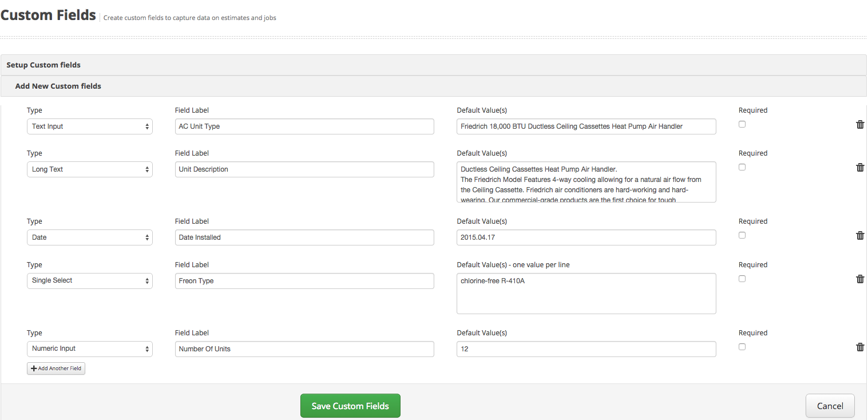Change the Date type dropdown
This screenshot has width=868, height=420.
[90, 237]
